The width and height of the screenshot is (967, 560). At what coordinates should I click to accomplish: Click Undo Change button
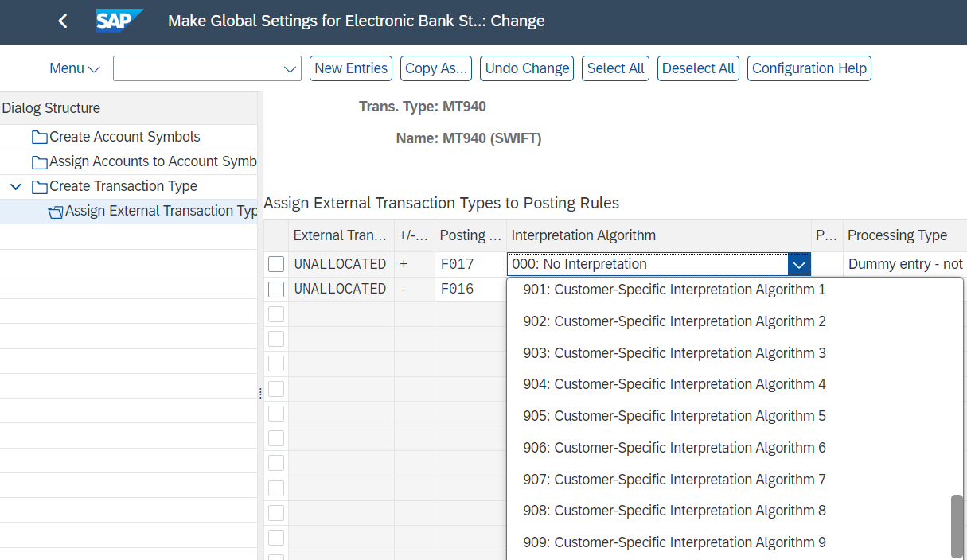tap(527, 68)
